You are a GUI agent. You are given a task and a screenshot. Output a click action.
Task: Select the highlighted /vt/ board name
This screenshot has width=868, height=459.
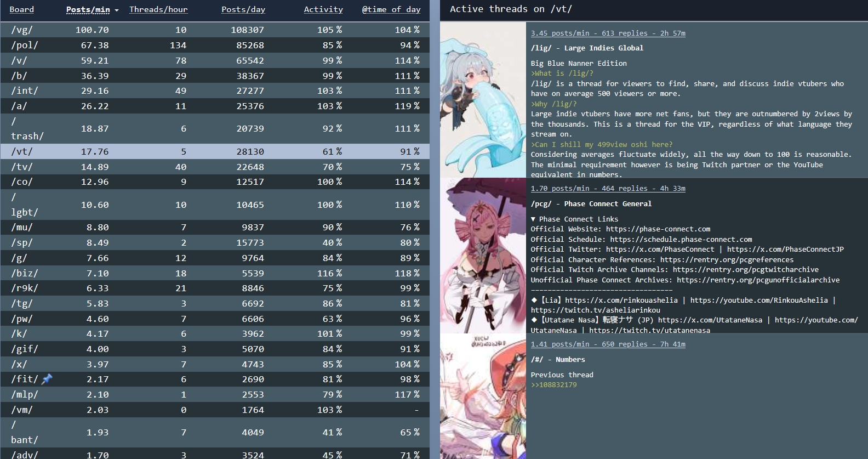(22, 151)
